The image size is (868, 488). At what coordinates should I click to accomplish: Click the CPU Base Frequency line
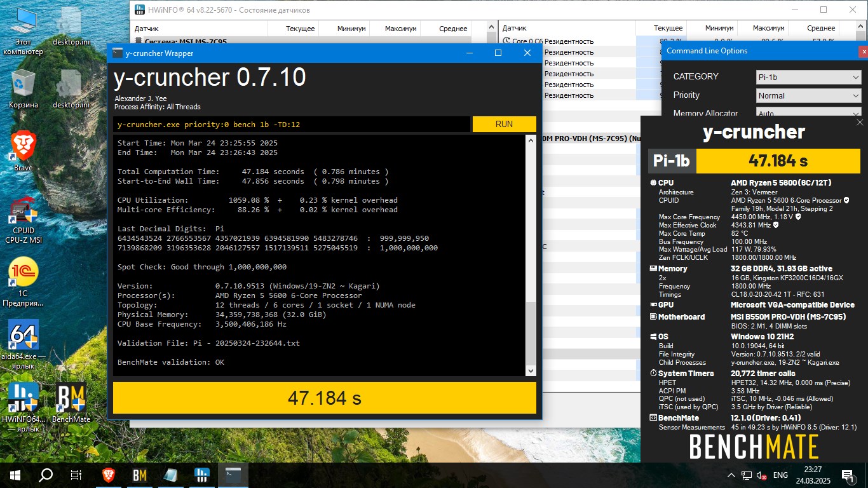tap(202, 324)
